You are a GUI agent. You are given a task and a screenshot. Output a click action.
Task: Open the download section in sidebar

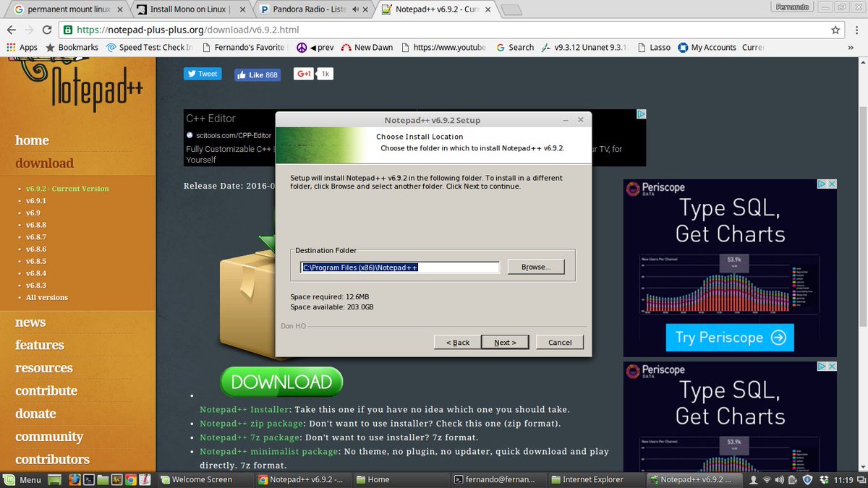click(x=44, y=163)
